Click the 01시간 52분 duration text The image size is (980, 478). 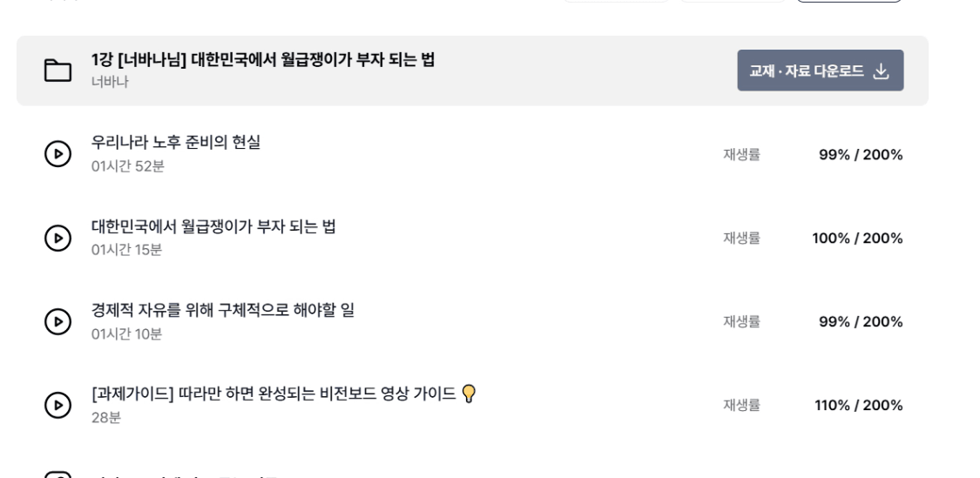127,166
